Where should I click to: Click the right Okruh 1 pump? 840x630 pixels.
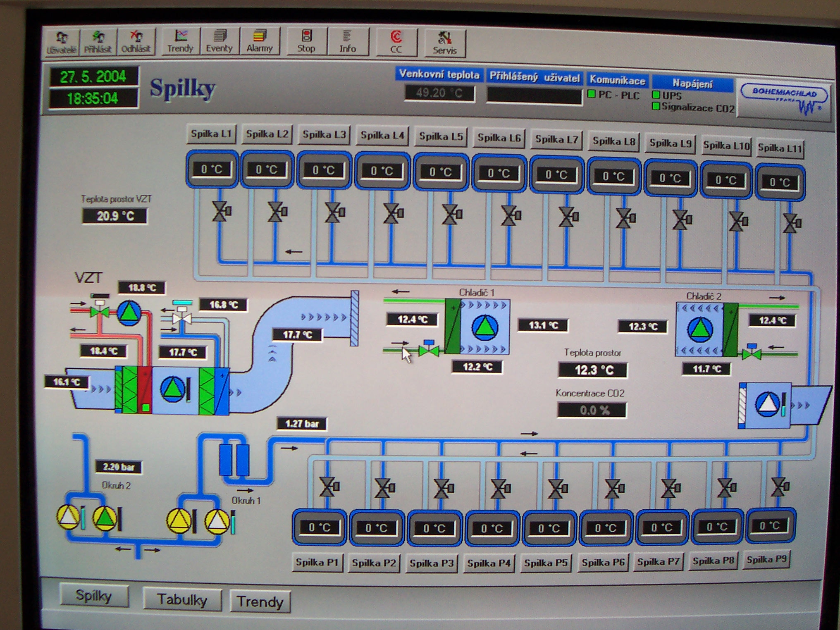(217, 522)
